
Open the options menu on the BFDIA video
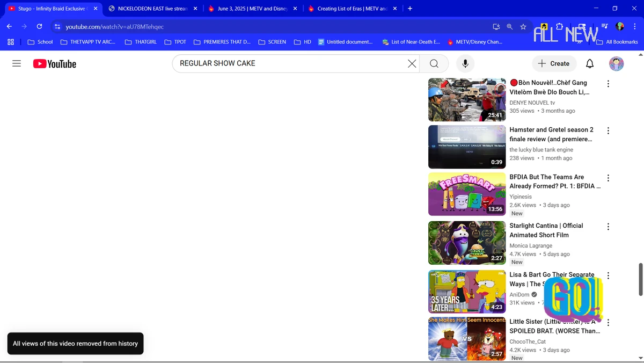(x=608, y=178)
